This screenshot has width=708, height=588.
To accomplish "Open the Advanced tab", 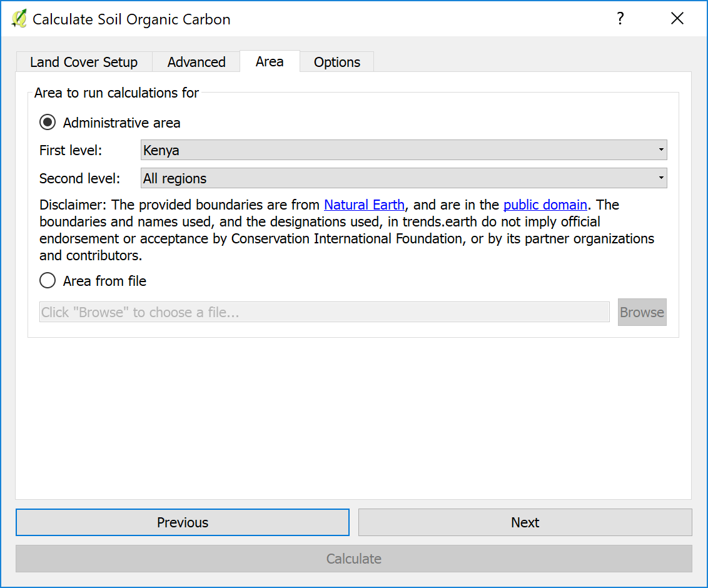I will 196,62.
